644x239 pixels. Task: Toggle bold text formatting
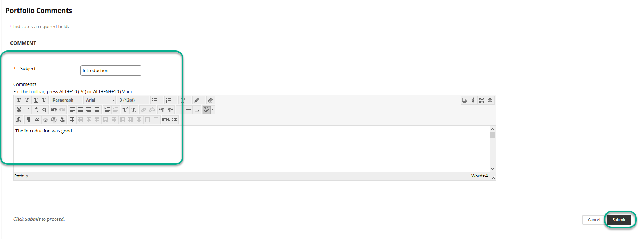(x=19, y=100)
